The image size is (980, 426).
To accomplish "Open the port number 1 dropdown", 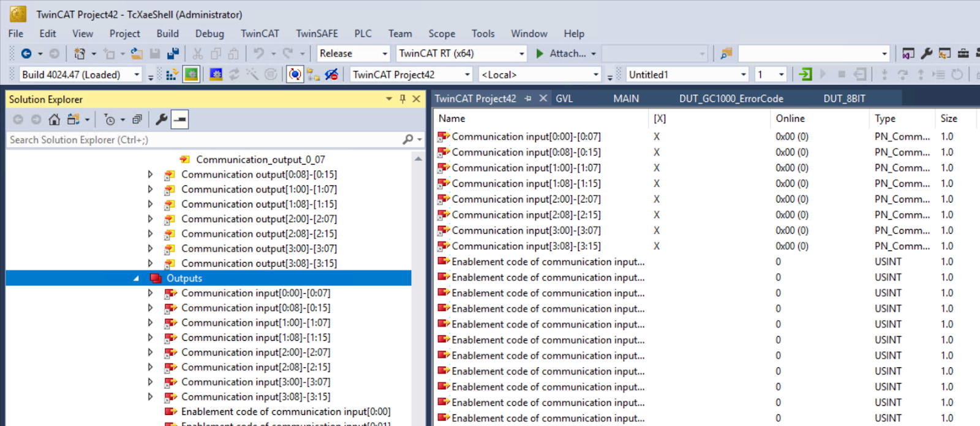I will (782, 75).
